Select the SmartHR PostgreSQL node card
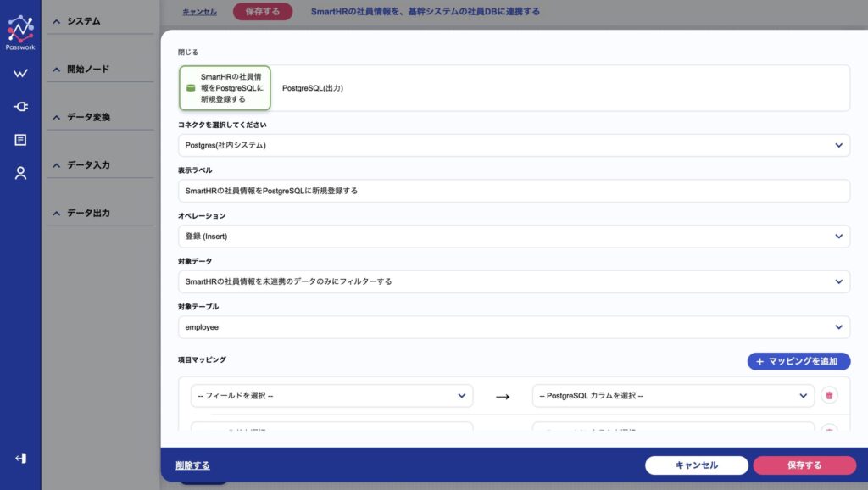 [x=225, y=88]
